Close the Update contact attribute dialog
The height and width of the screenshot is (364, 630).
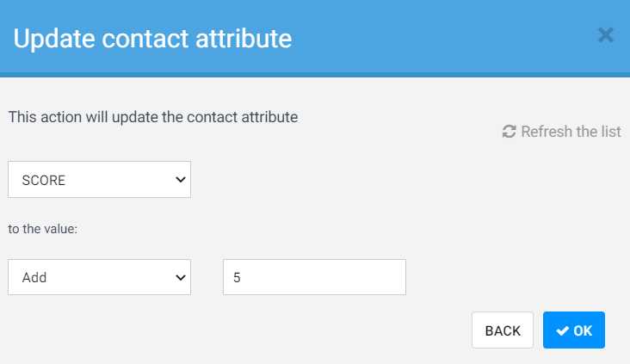click(605, 35)
